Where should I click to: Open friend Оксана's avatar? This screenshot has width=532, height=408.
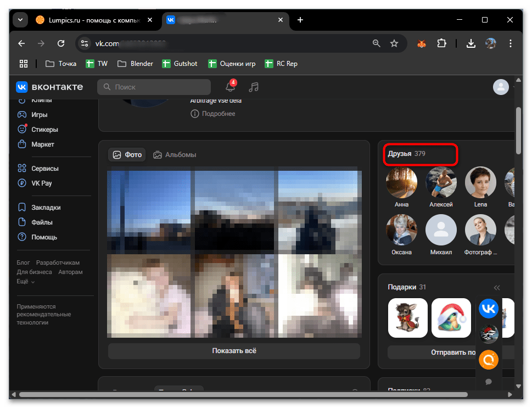point(401,230)
